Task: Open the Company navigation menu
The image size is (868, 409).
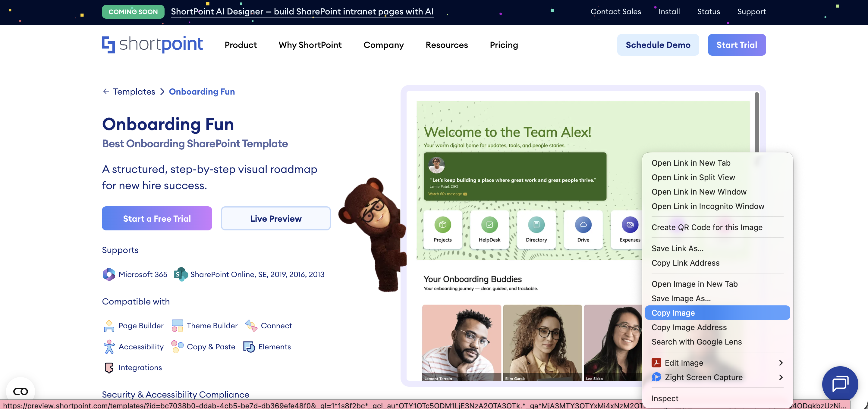Action: [x=383, y=45]
